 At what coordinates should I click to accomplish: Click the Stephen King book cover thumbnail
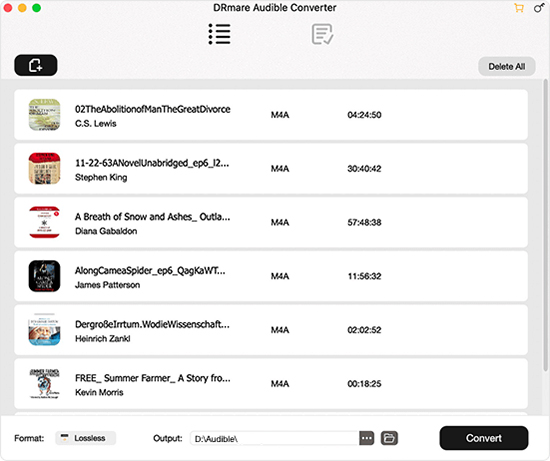tap(44, 168)
